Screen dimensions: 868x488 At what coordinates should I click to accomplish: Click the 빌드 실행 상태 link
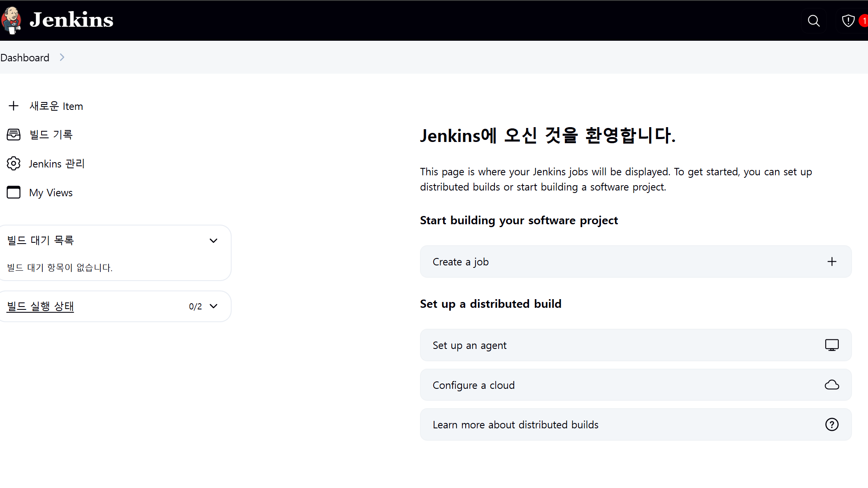point(40,306)
